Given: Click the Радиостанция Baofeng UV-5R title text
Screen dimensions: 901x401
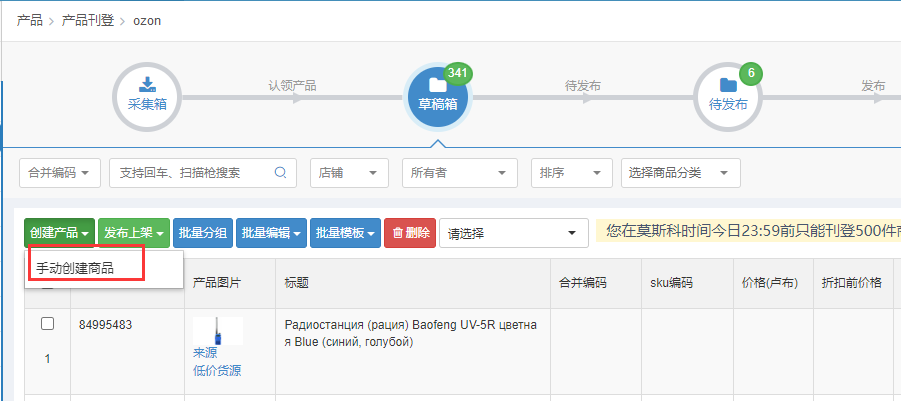Looking at the screenshot, I should coord(411,334).
